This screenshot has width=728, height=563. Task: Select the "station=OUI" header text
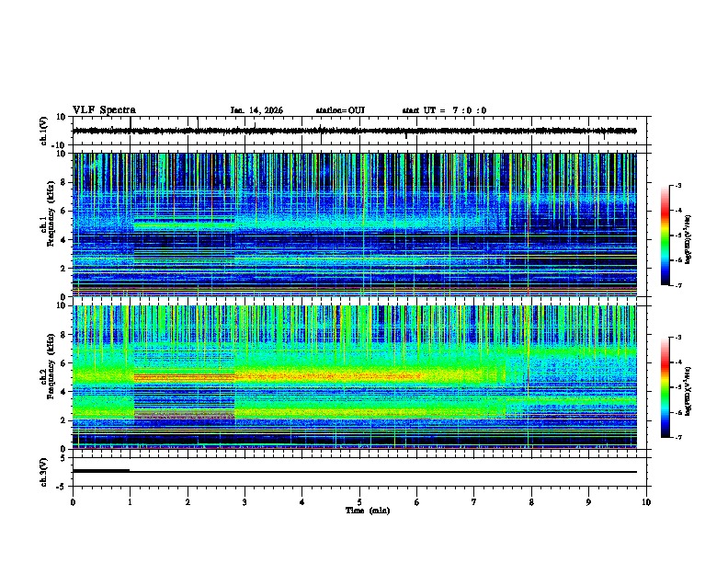pos(340,110)
